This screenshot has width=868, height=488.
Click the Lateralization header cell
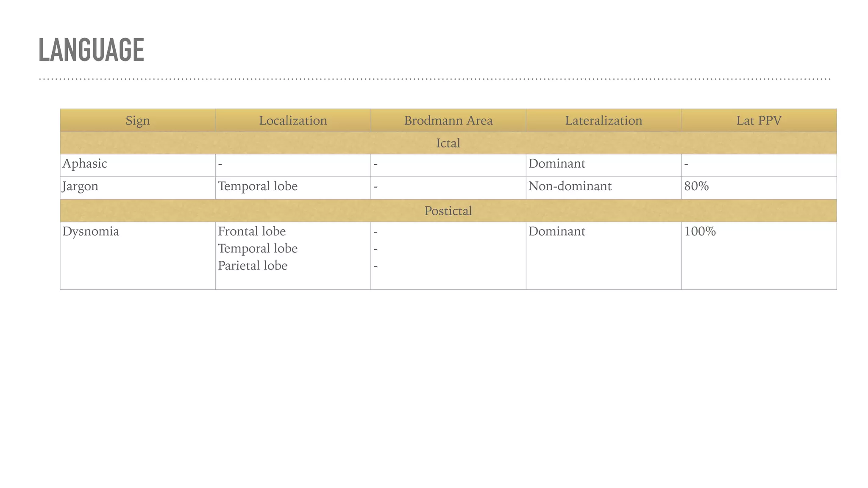click(x=604, y=121)
